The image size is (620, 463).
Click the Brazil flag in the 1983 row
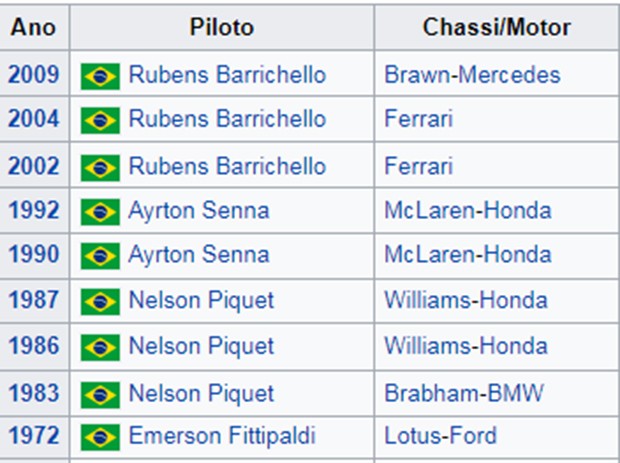(100, 395)
